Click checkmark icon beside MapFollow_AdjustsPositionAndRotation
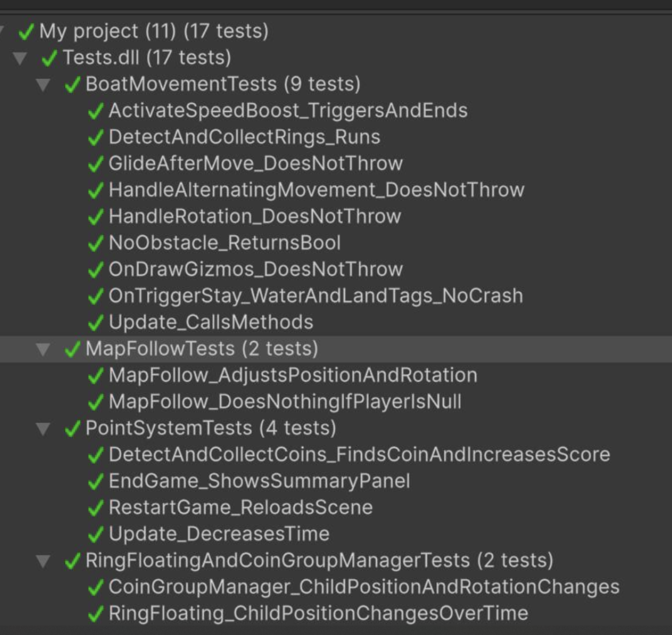Screen dimensions: 672x635 point(96,376)
